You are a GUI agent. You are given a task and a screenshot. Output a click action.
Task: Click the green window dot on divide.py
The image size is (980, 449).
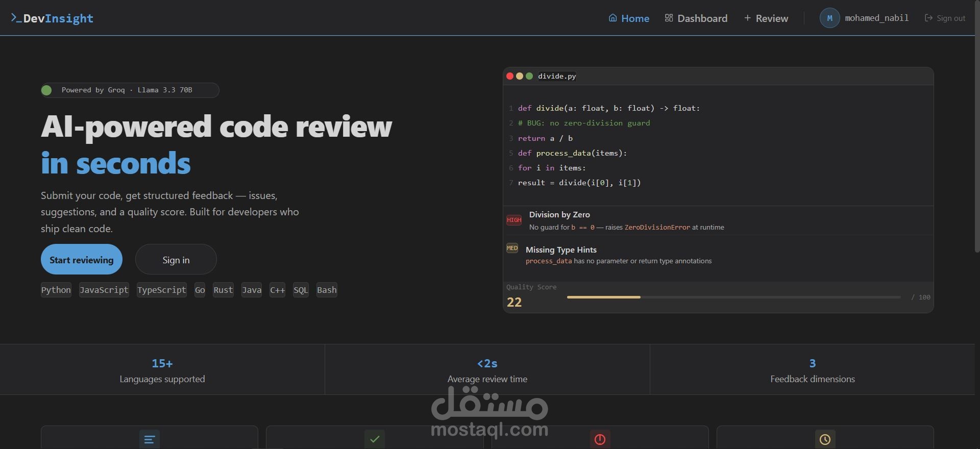coord(529,76)
